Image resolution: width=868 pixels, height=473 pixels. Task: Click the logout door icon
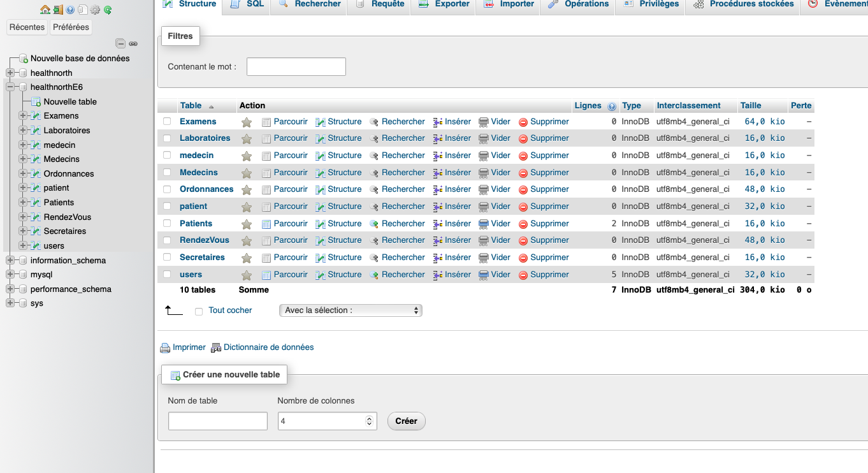[58, 10]
